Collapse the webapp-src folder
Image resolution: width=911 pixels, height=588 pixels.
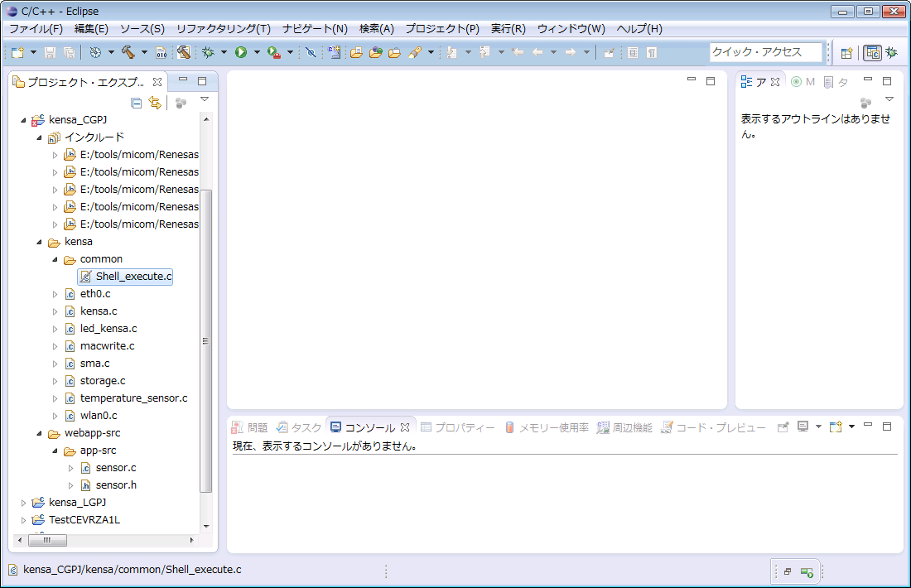tap(40, 433)
